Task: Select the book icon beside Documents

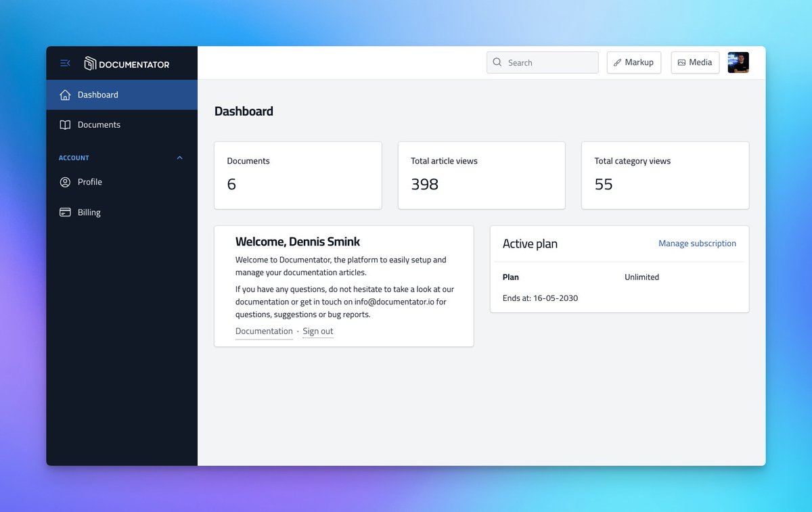Action: tap(65, 124)
